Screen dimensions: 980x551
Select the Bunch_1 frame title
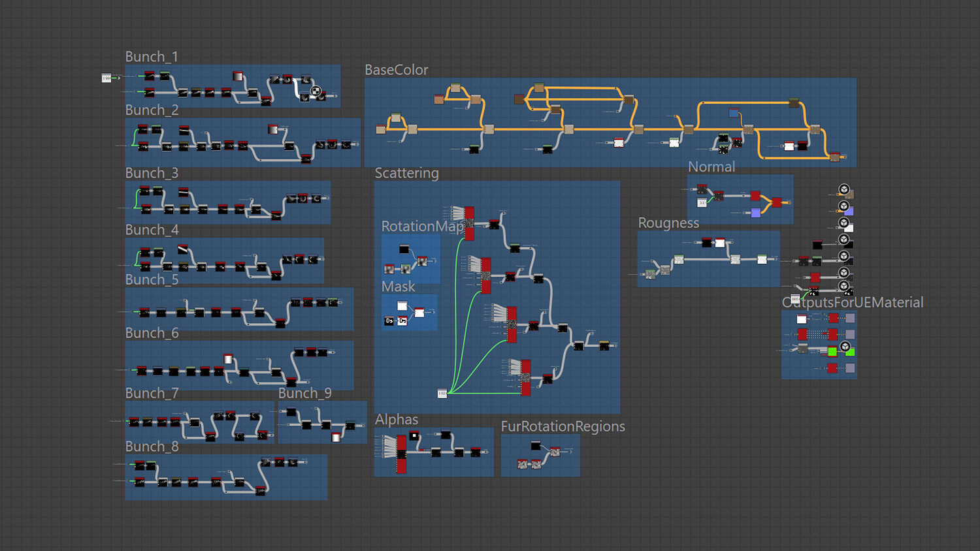tap(152, 57)
